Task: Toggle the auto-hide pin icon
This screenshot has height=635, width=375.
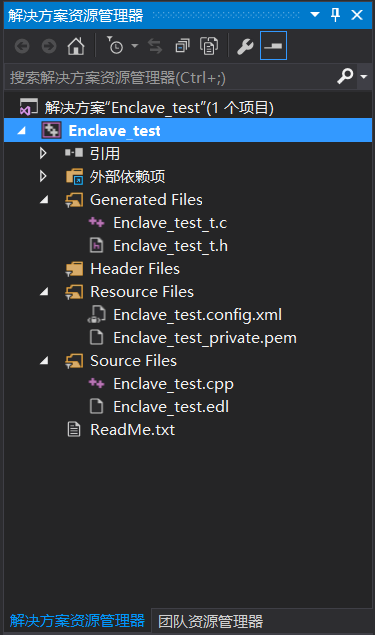Action: click(x=336, y=15)
